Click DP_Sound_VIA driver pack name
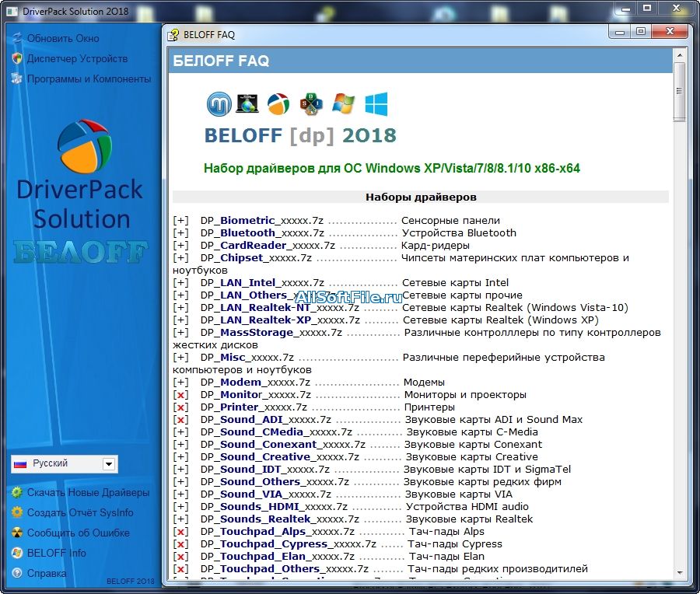Image resolution: width=700 pixels, height=594 pixels. pyautogui.click(x=266, y=494)
